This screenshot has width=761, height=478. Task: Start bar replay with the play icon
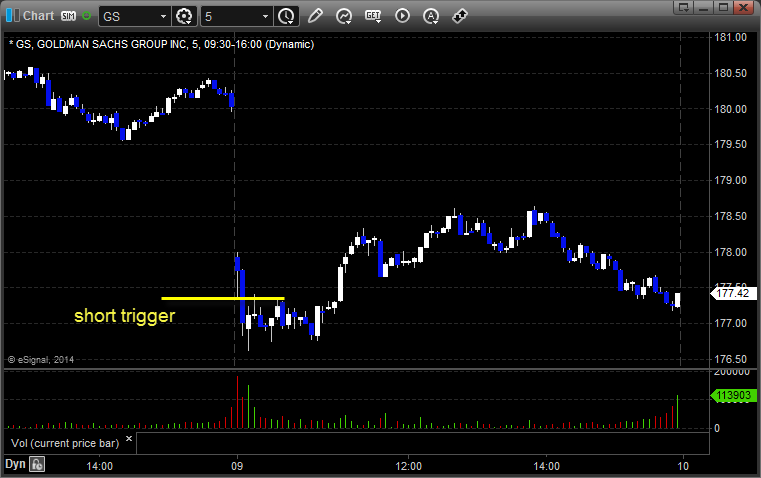tap(402, 16)
